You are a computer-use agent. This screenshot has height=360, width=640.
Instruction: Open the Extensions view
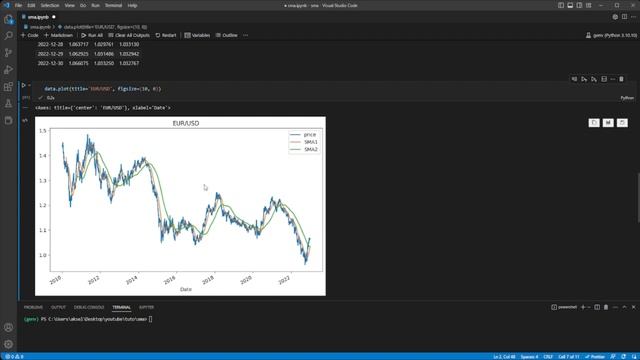pyautogui.click(x=8, y=87)
